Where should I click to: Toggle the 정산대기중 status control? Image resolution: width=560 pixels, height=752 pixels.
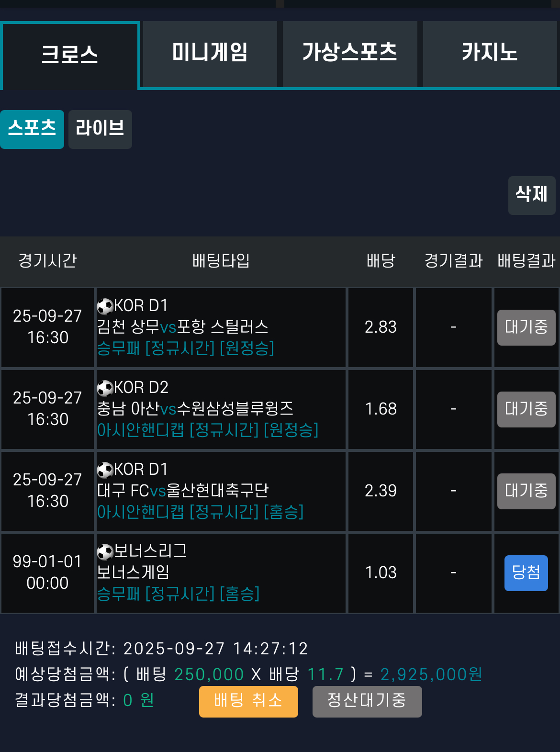[x=367, y=701]
